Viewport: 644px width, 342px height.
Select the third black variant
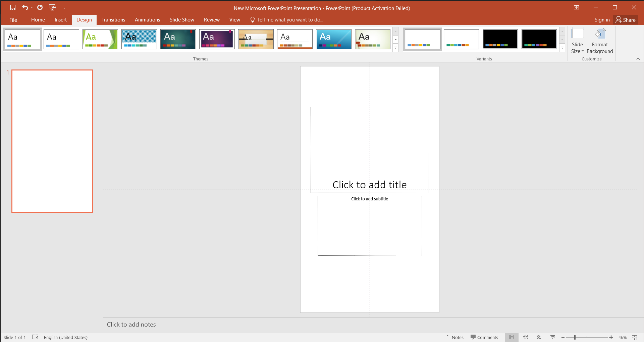[500, 39]
